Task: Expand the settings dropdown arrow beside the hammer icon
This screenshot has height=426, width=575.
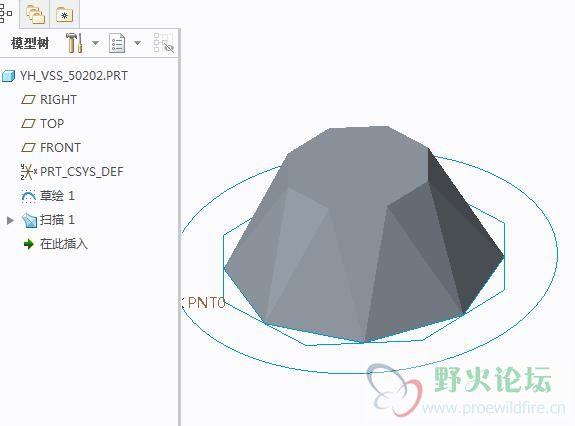Action: [95, 43]
